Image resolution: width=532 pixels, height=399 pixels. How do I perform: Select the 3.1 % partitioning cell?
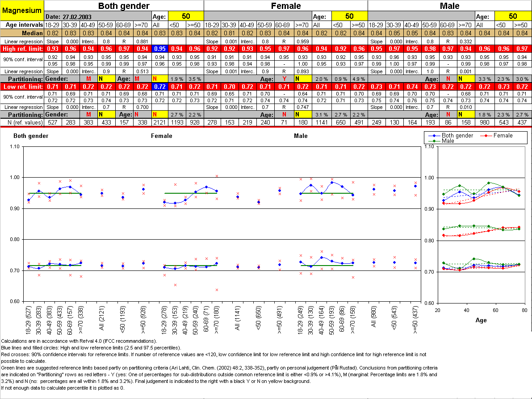tap(322, 115)
